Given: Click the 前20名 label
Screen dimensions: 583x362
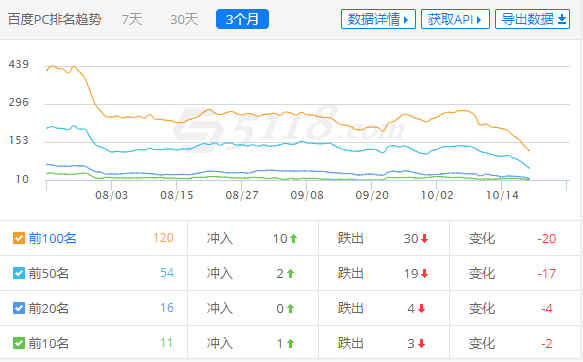Looking at the screenshot, I should tap(49, 308).
